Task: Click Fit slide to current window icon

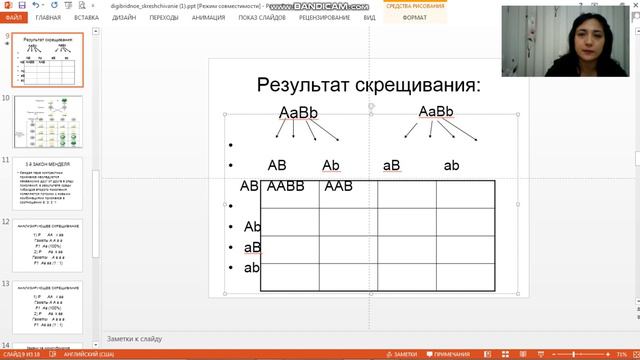Action: pos(636,354)
